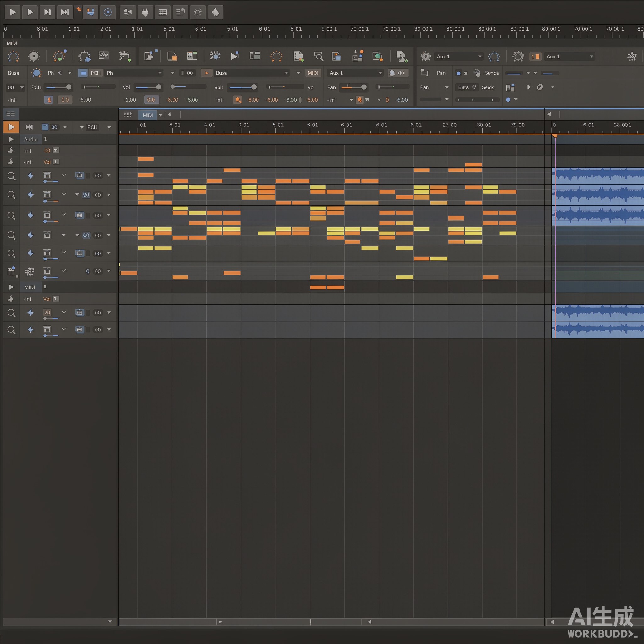Image resolution: width=644 pixels, height=644 pixels.
Task: Click the blue burst splash icon
Action: (x=215, y=56)
